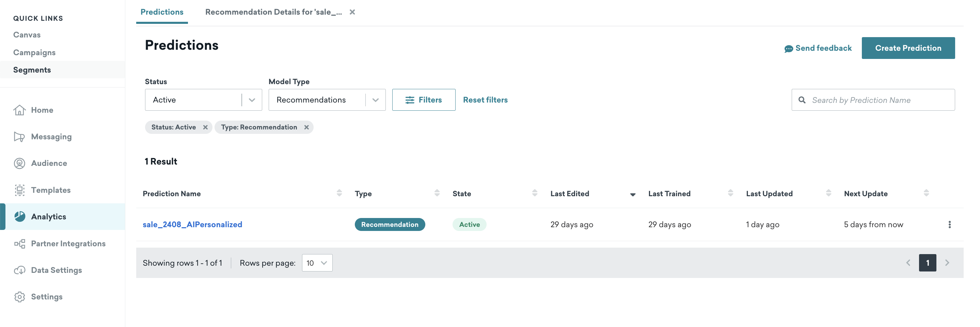
Task: Close the Recommendation Details tab
Action: click(352, 12)
